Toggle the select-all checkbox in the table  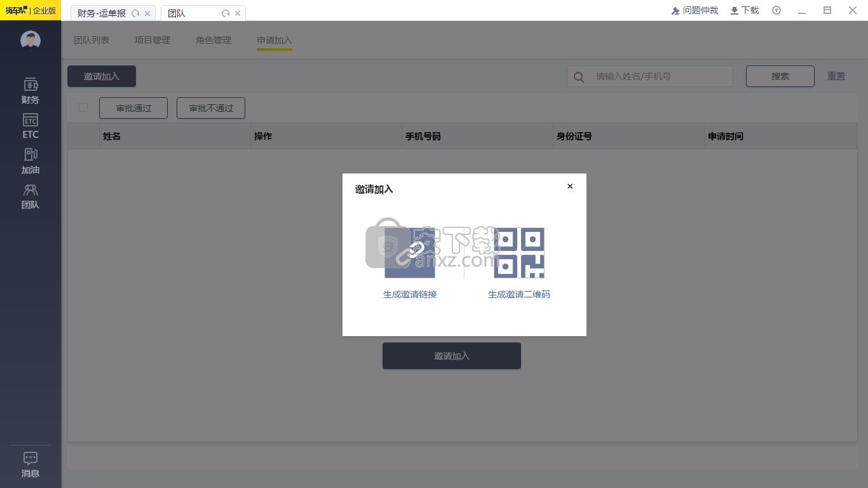[83, 107]
